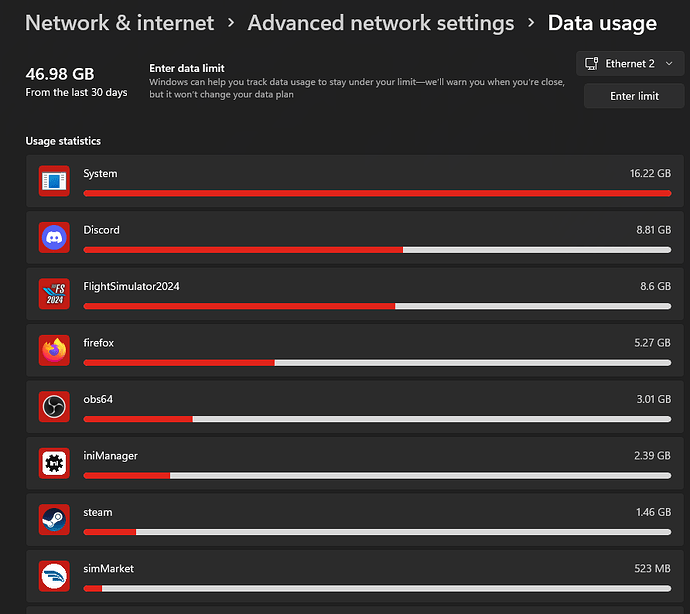Navigate to Advanced network settings breadcrumb
690x614 pixels.
point(381,22)
